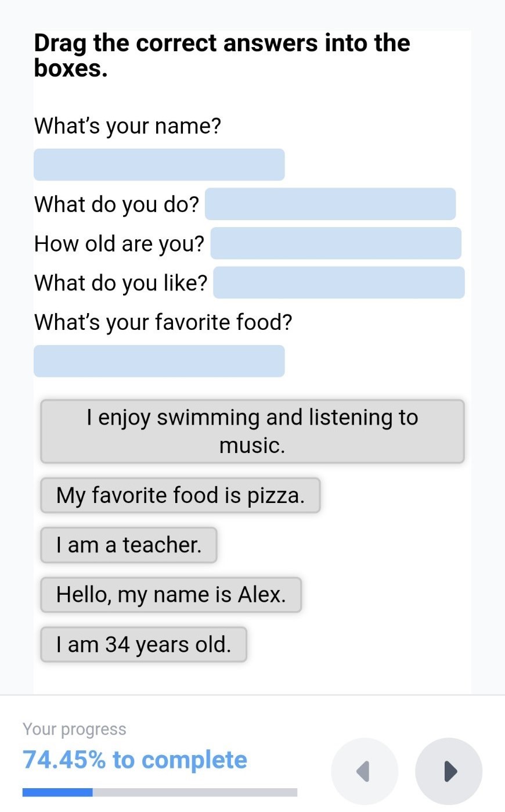The image size is (505, 812).
Task: Click the "Drag the correct answers" heading
Action: (222, 55)
